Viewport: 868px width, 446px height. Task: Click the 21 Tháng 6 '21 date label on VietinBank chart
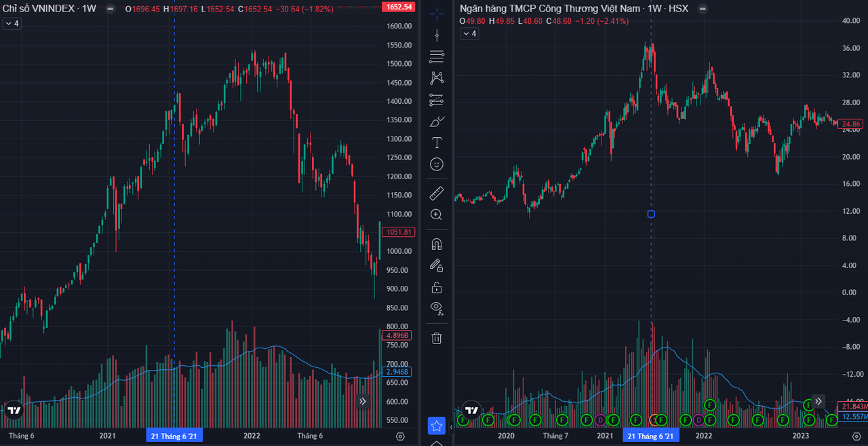click(x=651, y=436)
